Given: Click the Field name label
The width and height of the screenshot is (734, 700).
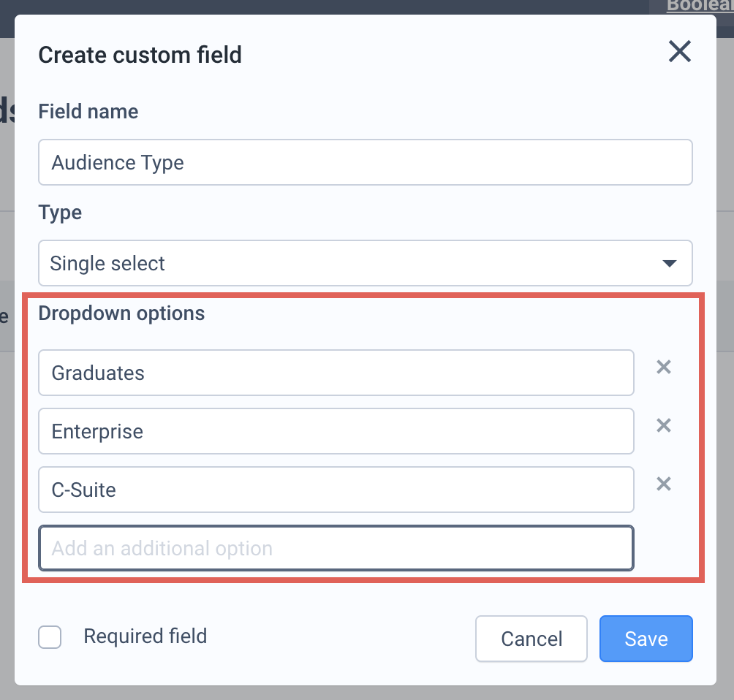Looking at the screenshot, I should (88, 112).
